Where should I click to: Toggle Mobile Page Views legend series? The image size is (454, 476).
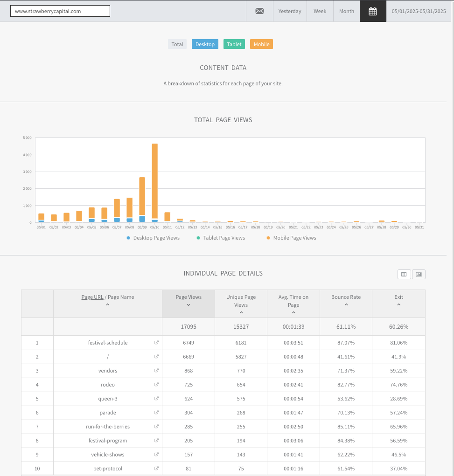pos(291,238)
